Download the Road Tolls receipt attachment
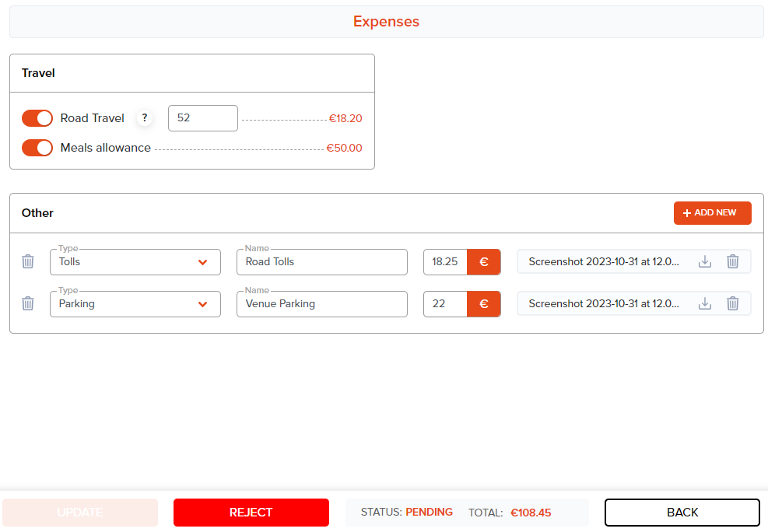Viewport: 768px width, 532px height. point(705,262)
